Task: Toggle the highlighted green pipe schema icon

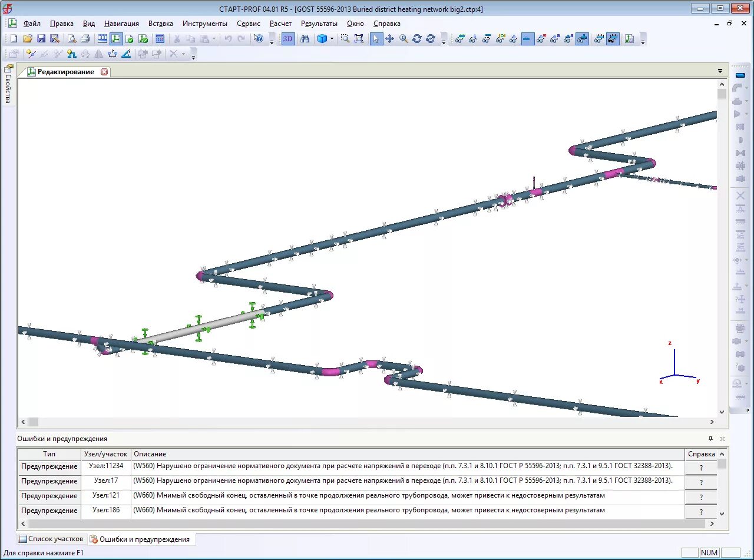Action: point(115,39)
